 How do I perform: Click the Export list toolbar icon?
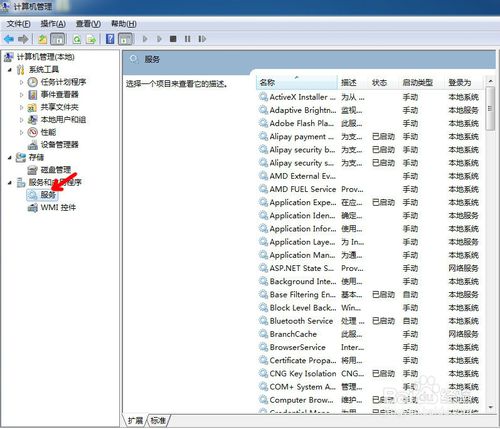point(91,39)
